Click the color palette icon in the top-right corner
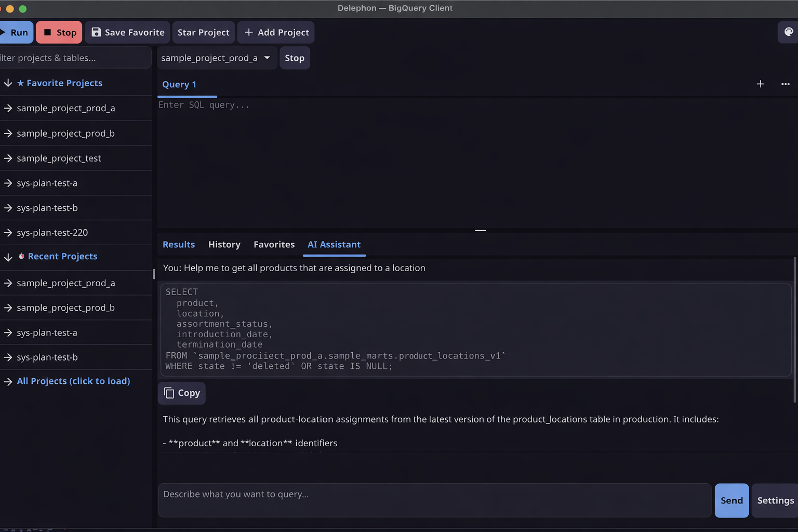This screenshot has width=798, height=532. (789, 32)
